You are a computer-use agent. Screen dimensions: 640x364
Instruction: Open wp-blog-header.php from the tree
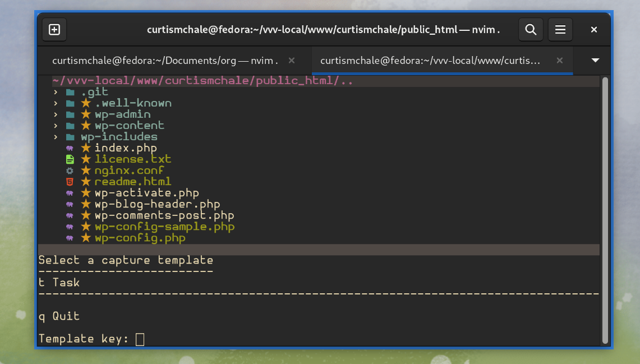pyautogui.click(x=157, y=204)
